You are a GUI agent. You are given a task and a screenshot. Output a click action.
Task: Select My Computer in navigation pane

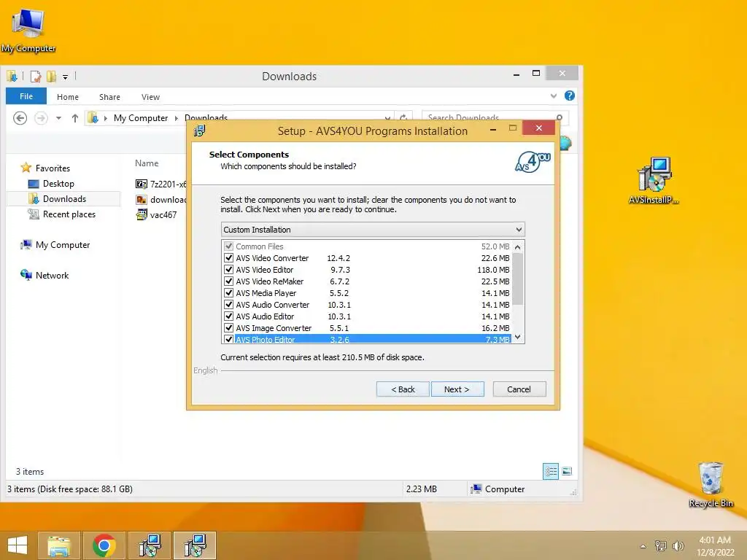55,245
